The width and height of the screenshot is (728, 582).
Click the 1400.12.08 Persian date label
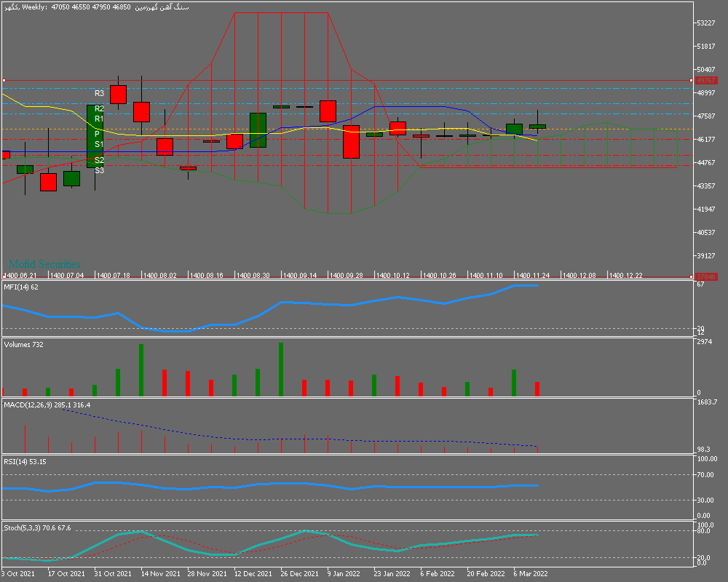tap(579, 275)
